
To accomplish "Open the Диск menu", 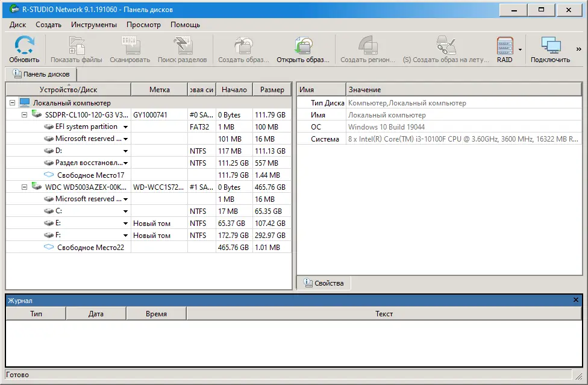I will [x=17, y=25].
